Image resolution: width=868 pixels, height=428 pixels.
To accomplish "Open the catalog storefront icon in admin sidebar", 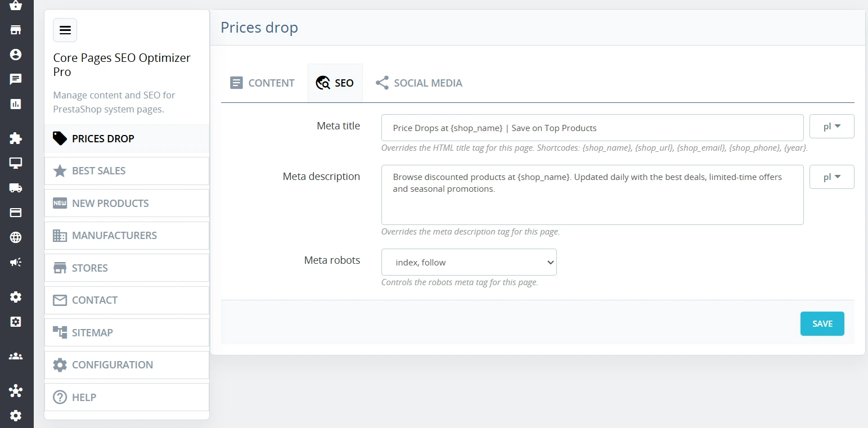I will pos(16,30).
